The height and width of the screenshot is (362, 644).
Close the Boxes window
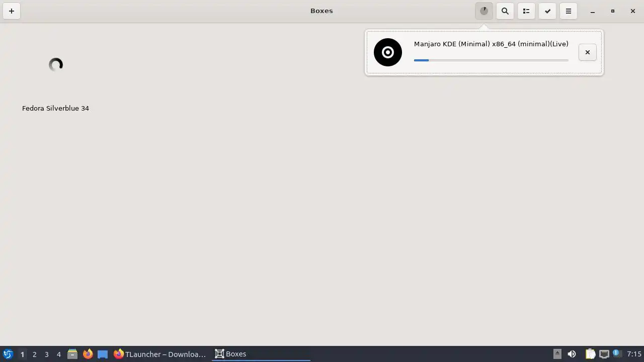[x=633, y=11]
